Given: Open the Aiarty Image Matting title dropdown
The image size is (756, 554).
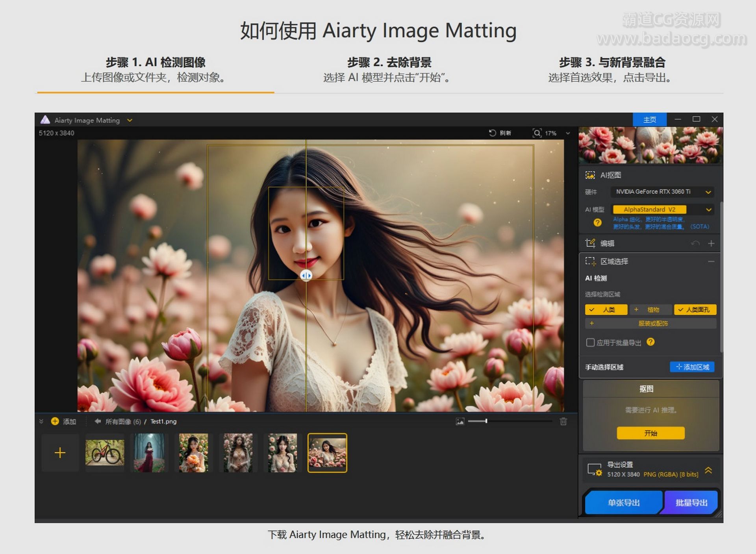Looking at the screenshot, I should click(x=130, y=120).
